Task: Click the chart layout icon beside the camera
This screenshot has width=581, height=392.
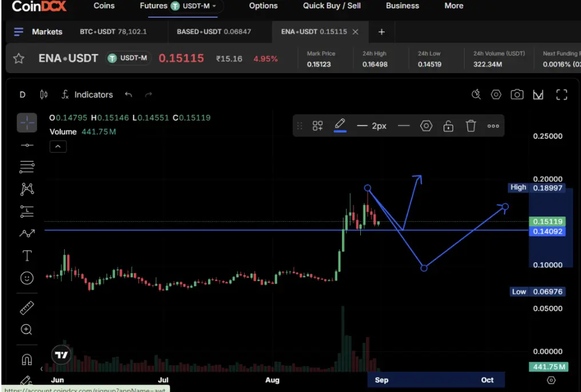Action: 538,95
